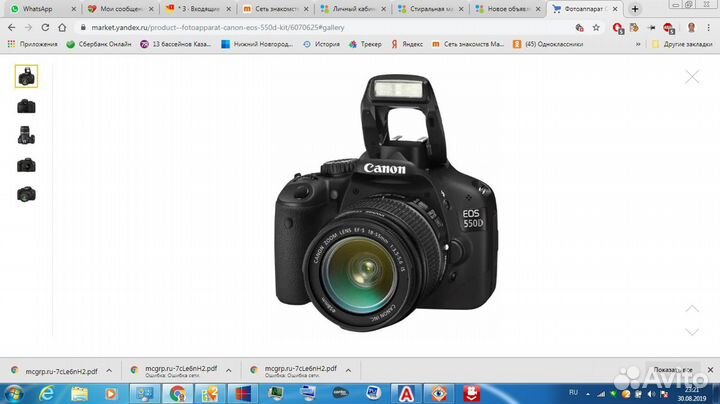720x404 pixels.
Task: Open a new browser tab
Action: [635, 9]
